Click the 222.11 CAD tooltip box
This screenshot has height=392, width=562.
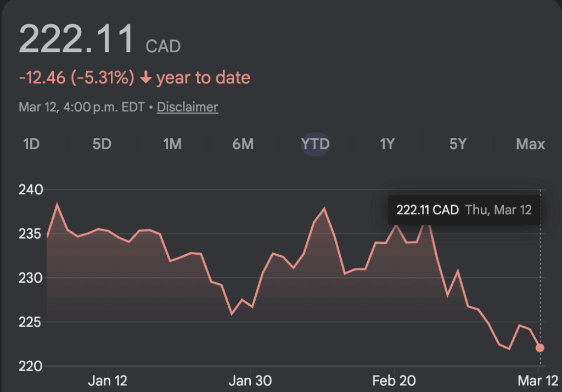[x=464, y=210]
